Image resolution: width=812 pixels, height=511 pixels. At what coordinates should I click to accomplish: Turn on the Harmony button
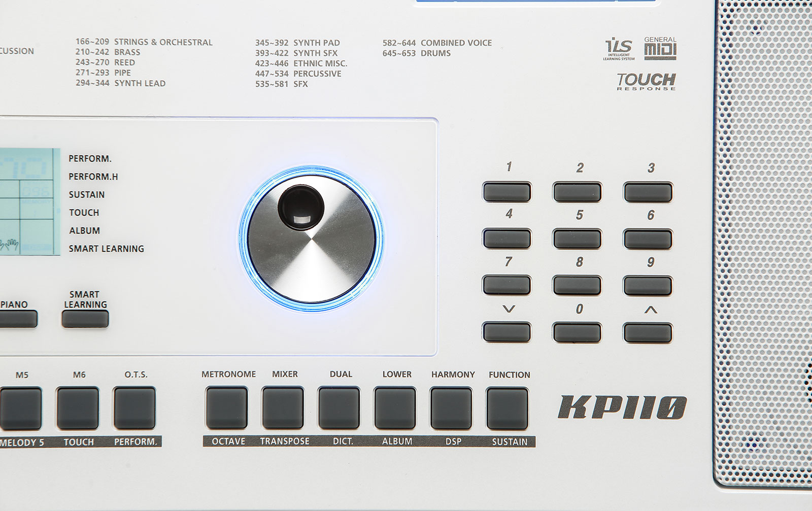[x=451, y=408]
